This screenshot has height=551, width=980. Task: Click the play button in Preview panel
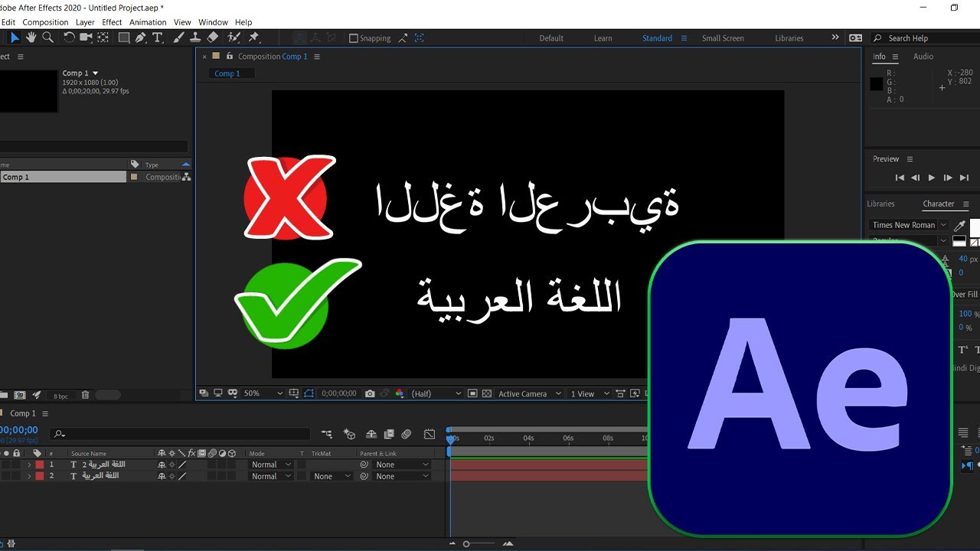coord(932,178)
